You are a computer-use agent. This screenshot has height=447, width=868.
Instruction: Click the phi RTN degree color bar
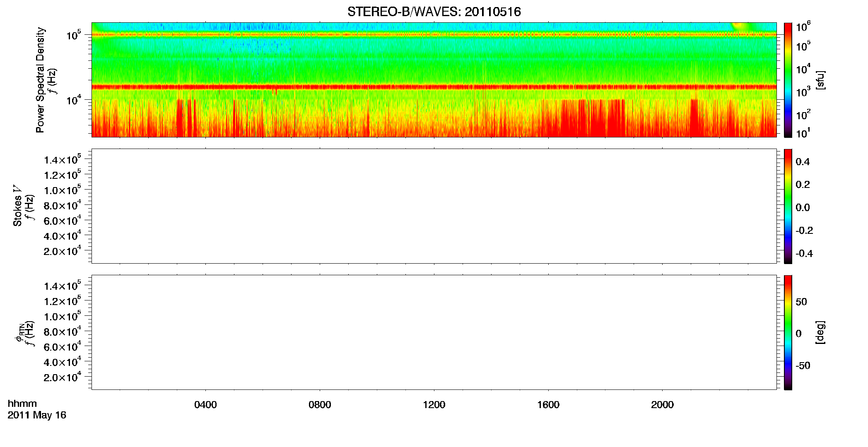coord(788,332)
